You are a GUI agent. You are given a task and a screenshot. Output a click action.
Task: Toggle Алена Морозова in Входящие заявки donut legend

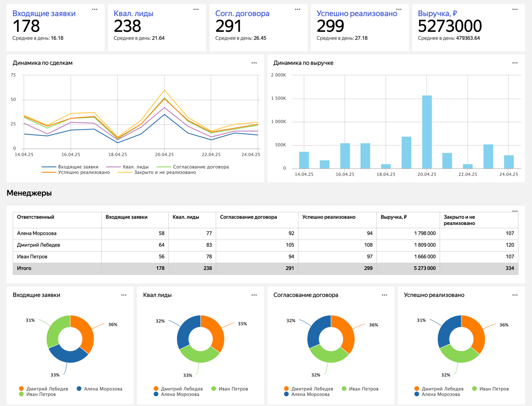(x=99, y=389)
